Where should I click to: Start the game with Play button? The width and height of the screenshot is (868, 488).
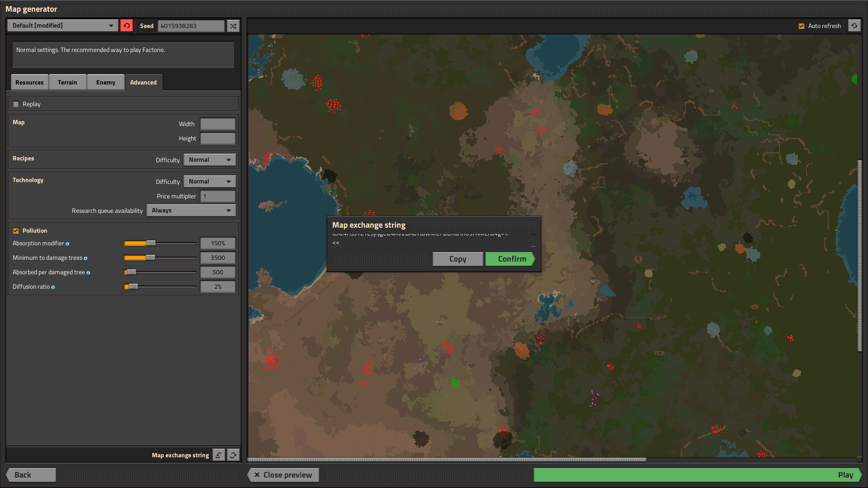pyautogui.click(x=698, y=475)
